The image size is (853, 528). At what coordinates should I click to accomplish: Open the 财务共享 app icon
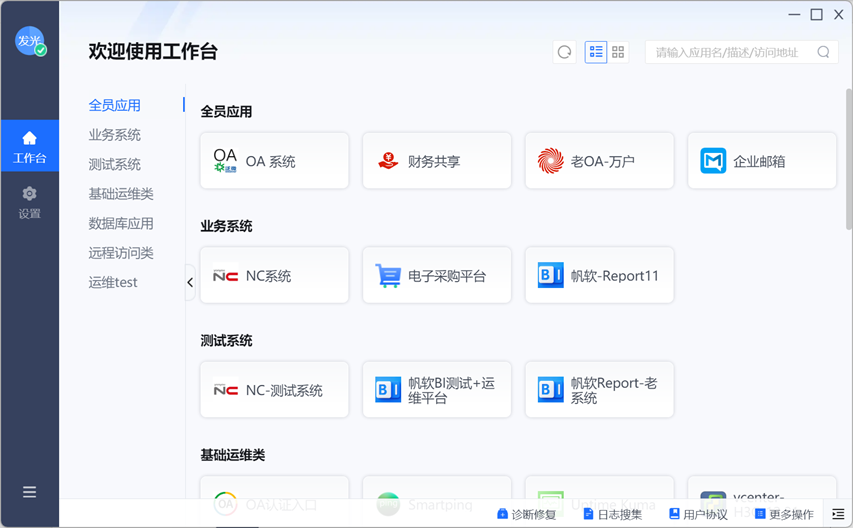click(x=388, y=161)
